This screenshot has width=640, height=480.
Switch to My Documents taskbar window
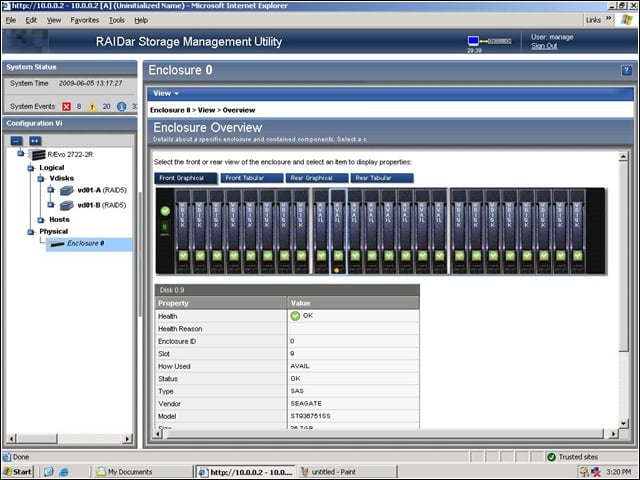pos(141,472)
